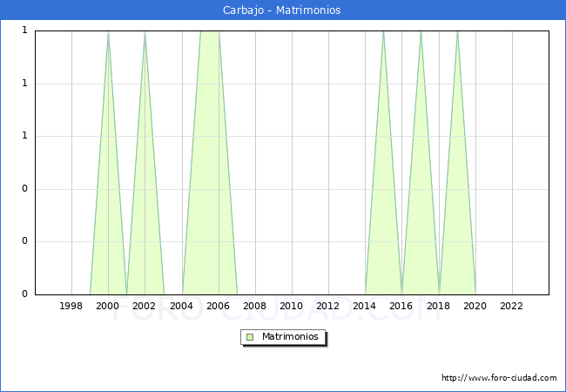Select the 2000 x-axis label
Viewport: 566px width, 392px height.
tap(107, 306)
